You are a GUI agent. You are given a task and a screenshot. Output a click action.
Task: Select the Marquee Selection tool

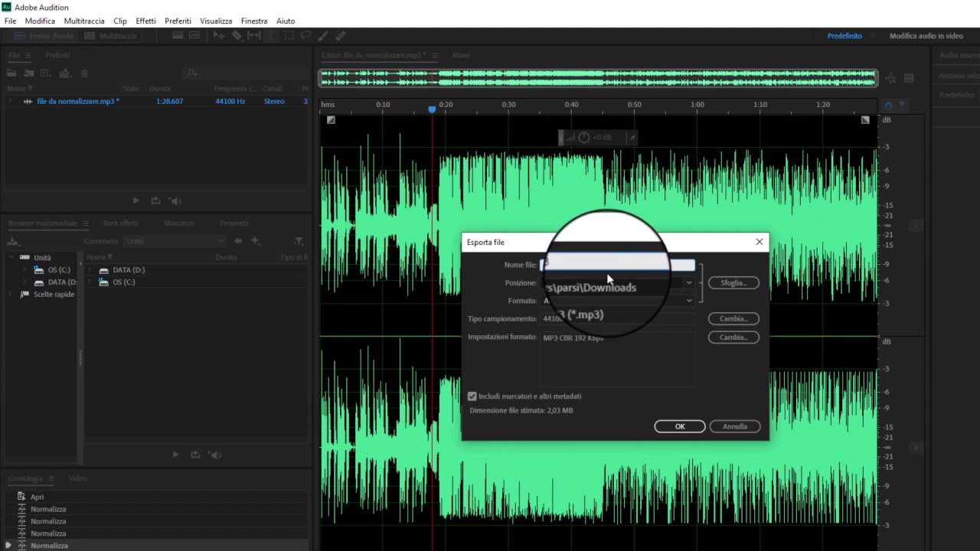click(x=289, y=36)
